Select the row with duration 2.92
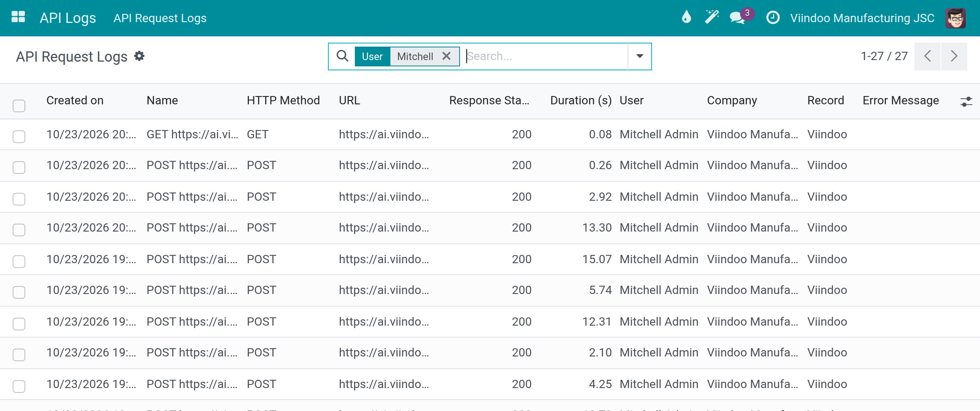This screenshot has height=411, width=980. 19,199
